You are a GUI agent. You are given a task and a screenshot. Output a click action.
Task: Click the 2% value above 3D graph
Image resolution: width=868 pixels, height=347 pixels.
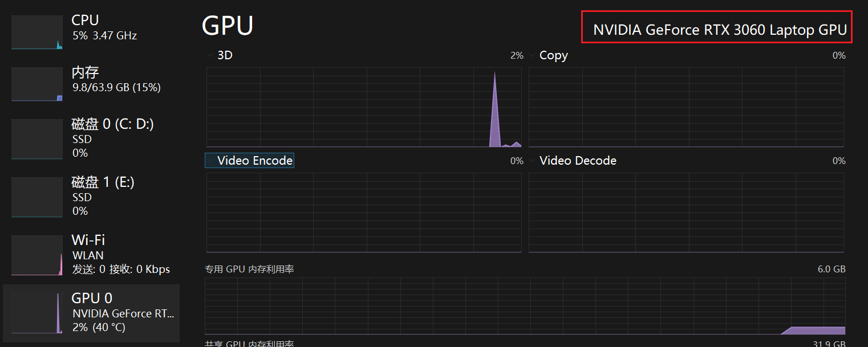517,55
